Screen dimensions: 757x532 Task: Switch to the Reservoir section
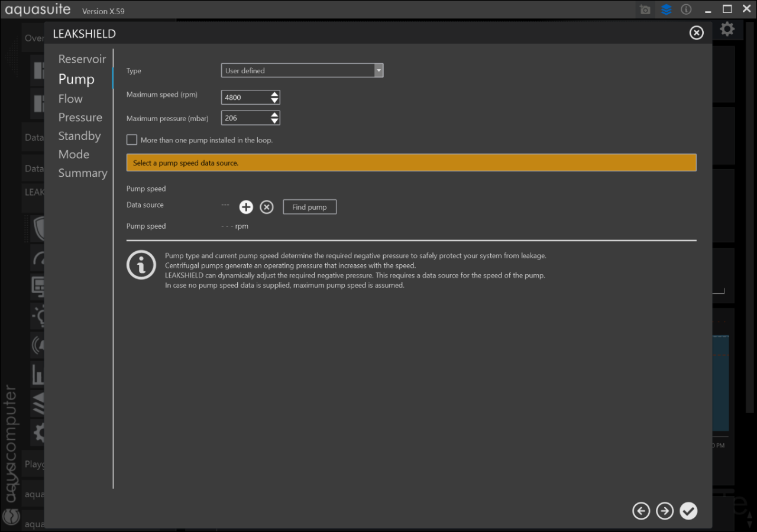82,59
